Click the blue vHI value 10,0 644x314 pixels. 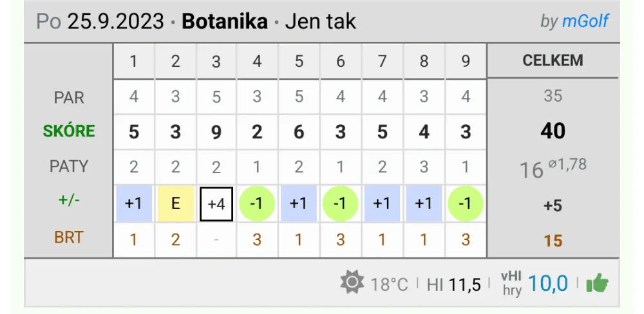[x=548, y=284]
